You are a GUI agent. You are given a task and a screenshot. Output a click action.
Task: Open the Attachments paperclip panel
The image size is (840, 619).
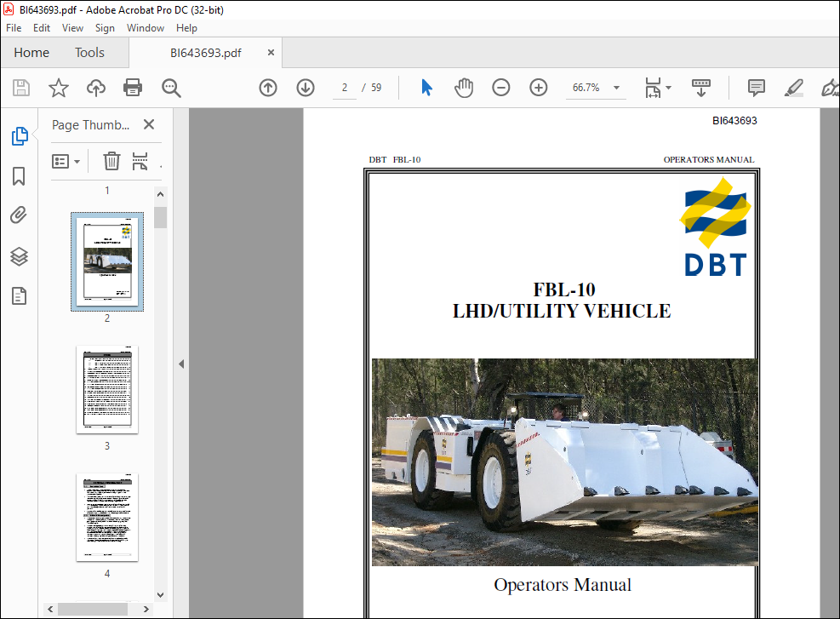[19, 215]
